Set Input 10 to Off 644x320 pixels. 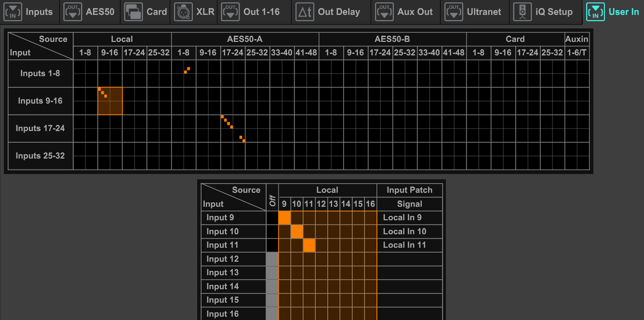[x=272, y=231]
